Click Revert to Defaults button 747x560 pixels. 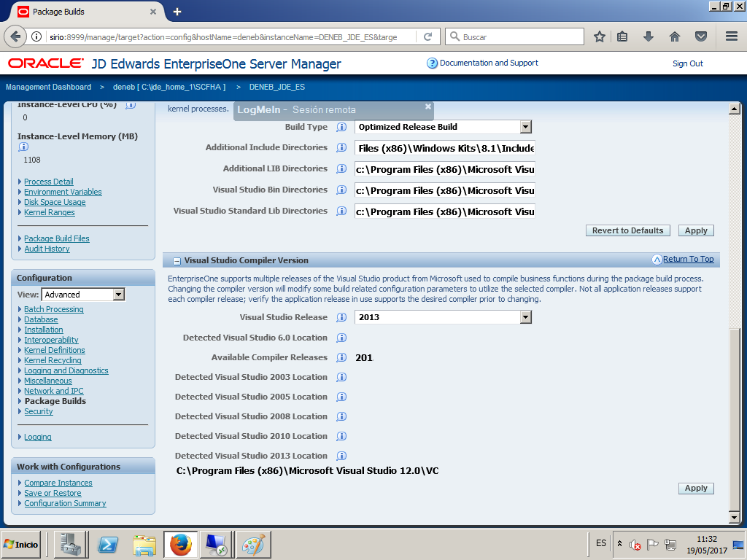[x=628, y=230]
